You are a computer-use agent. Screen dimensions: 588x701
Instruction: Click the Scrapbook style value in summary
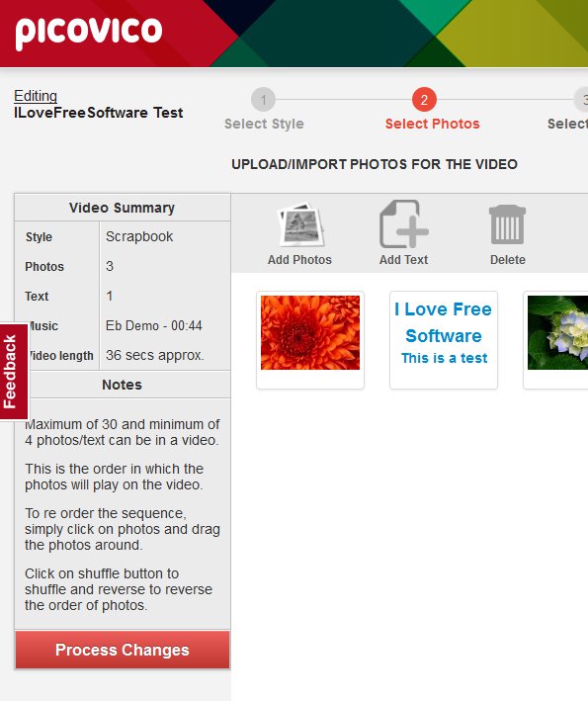139,236
